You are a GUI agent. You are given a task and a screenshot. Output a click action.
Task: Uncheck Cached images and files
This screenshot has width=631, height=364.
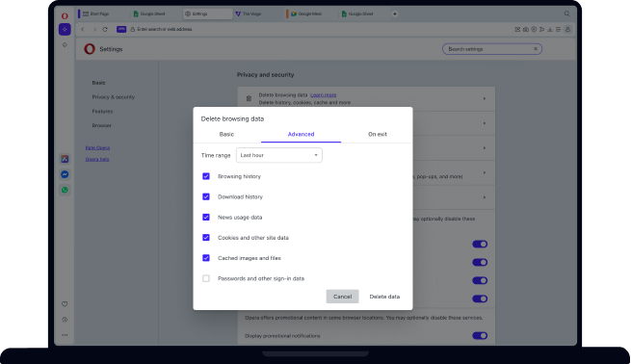click(x=206, y=258)
